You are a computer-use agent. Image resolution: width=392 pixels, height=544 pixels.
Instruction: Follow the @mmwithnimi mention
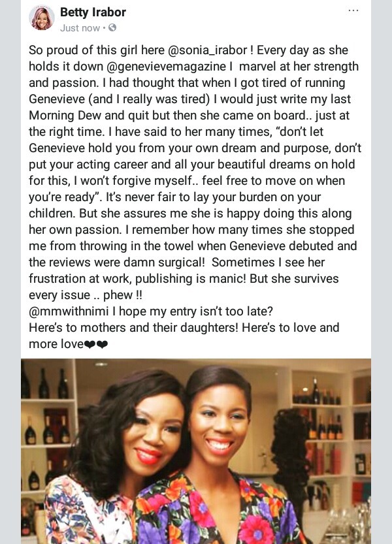point(69,312)
